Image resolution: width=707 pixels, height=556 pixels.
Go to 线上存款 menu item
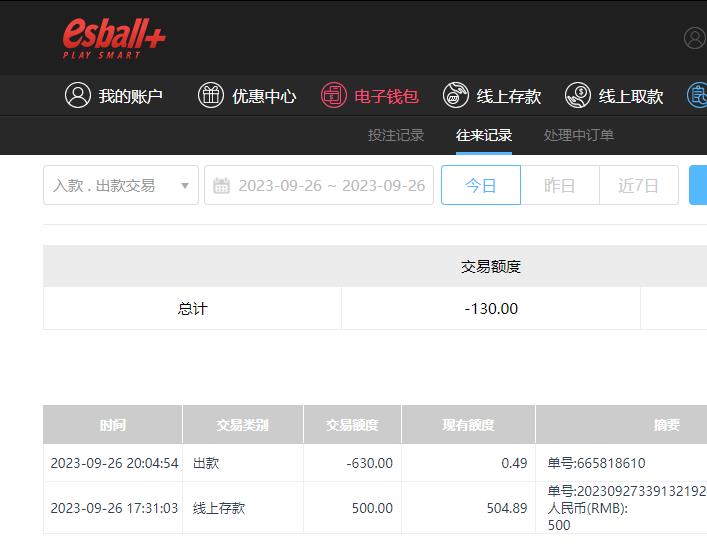click(492, 96)
